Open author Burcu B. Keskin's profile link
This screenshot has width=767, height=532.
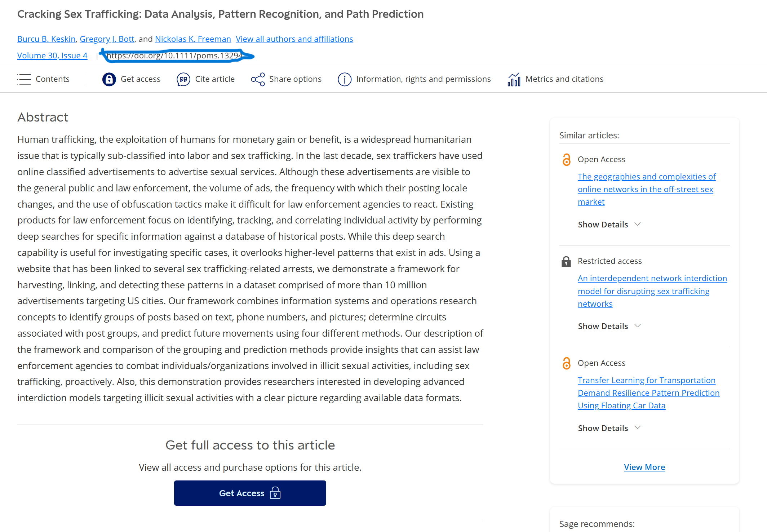coord(46,39)
